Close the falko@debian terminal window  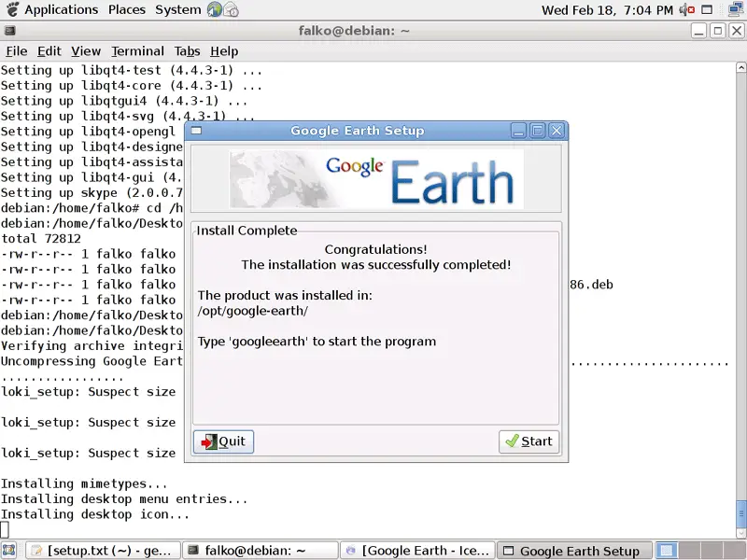point(737,31)
